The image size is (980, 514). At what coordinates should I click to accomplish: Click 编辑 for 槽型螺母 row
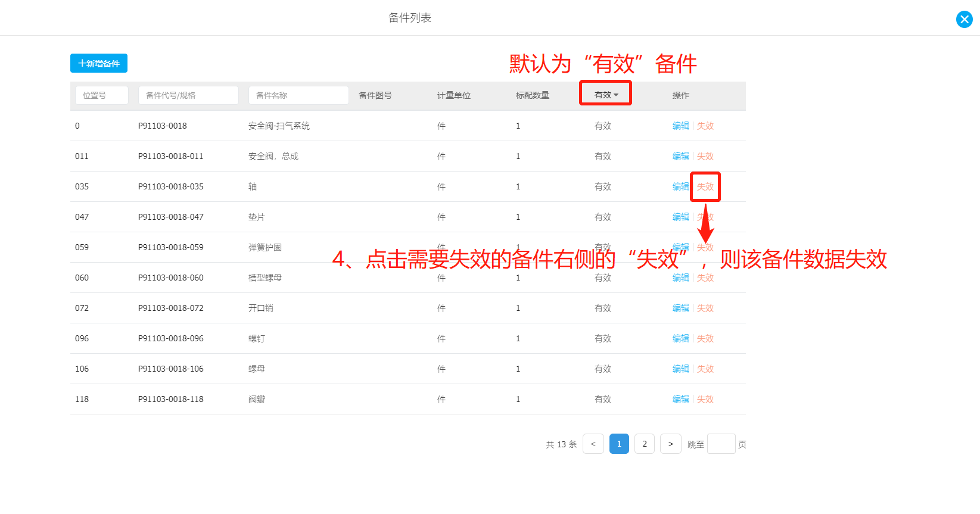[x=681, y=278]
